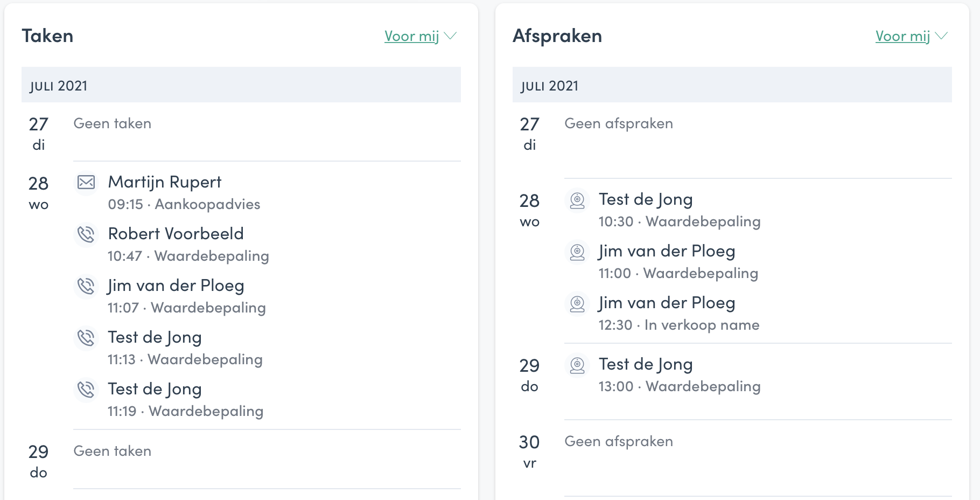The image size is (980, 500).
Task: Expand the chevron beside Voor mij in Taken
Action: tap(450, 36)
